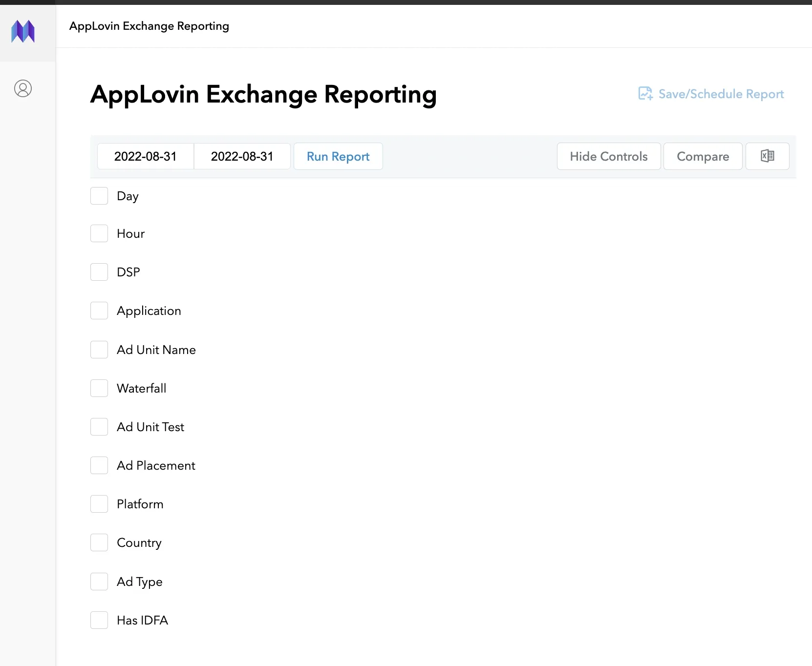812x666 pixels.
Task: Check the Hour dimension
Action: pyautogui.click(x=99, y=233)
